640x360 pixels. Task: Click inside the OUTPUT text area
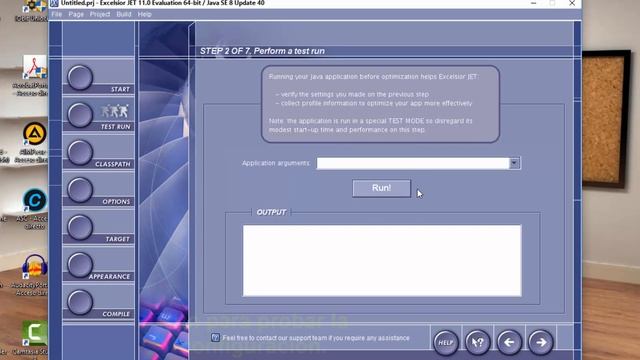coord(382,260)
